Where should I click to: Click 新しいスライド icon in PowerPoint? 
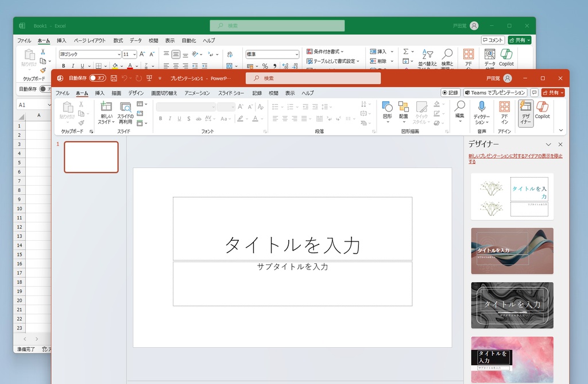106,106
